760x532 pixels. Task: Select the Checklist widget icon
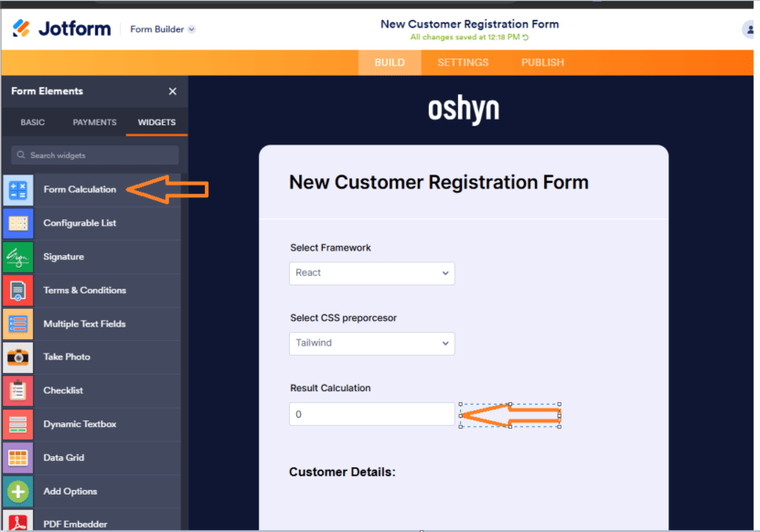18,390
